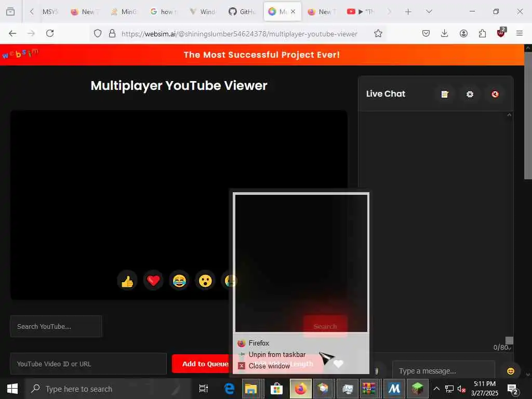The height and width of the screenshot is (399, 532).
Task: Focus the Type a message chat box
Action: [x=444, y=371]
